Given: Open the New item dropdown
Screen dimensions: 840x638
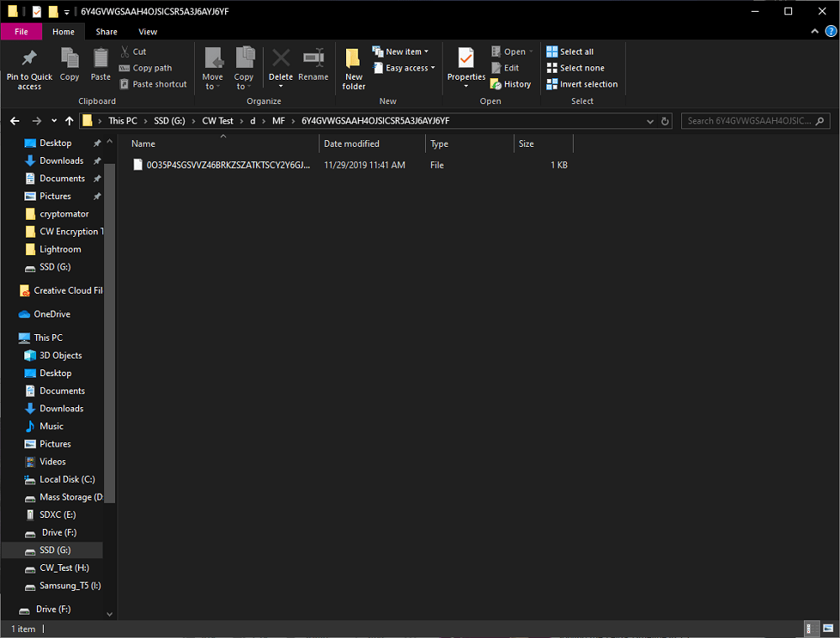Looking at the screenshot, I should tap(401, 51).
